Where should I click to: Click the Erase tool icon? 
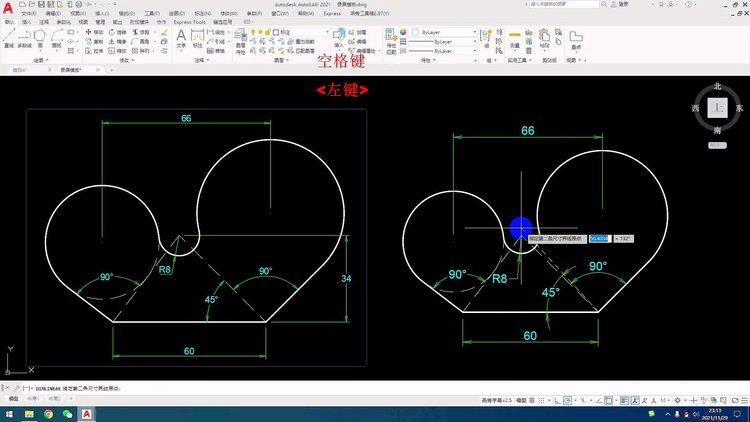pos(164,32)
